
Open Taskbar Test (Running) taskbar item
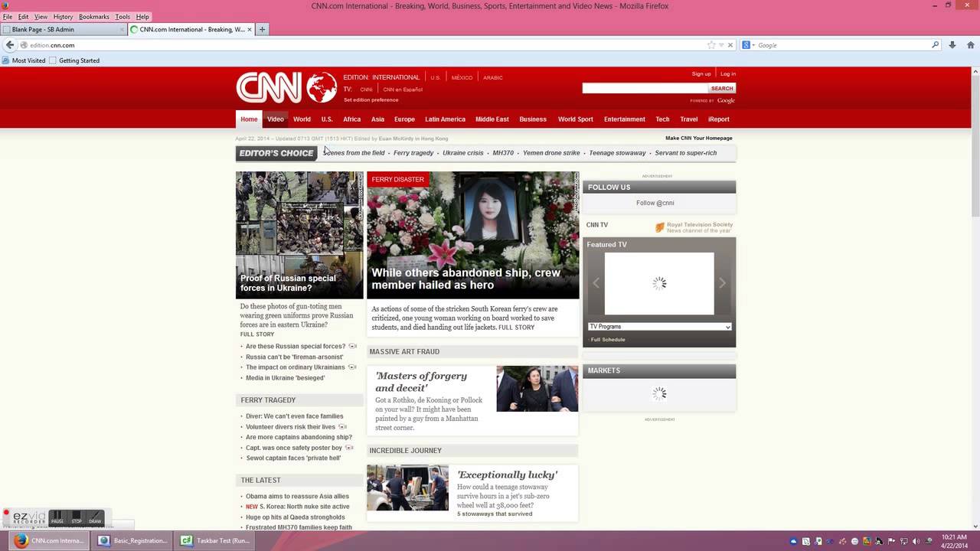214,540
